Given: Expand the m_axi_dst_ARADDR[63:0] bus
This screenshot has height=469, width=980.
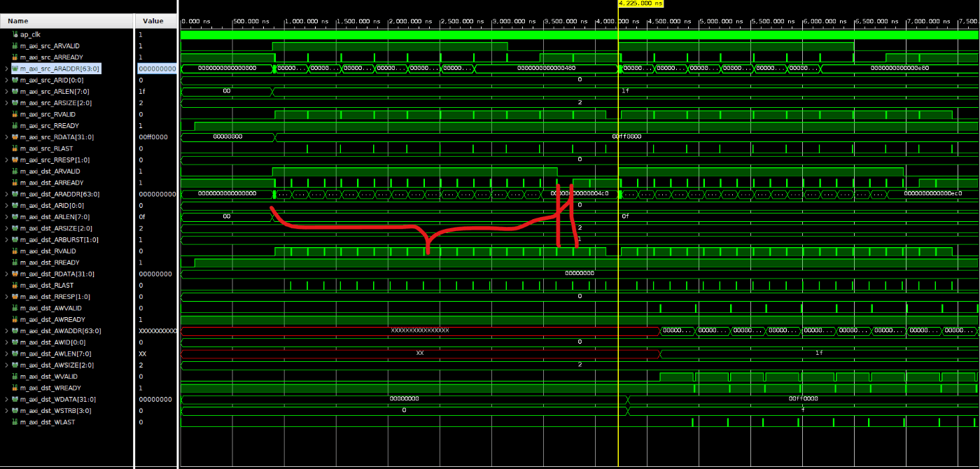Looking at the screenshot, I should 6,194.
